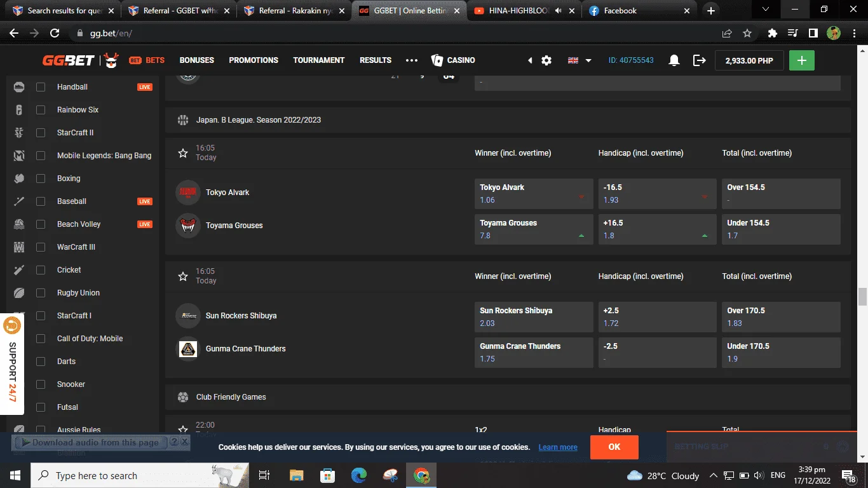The image size is (868, 488).
Task: Open the Chrome three-dot menu
Action: coord(854,33)
